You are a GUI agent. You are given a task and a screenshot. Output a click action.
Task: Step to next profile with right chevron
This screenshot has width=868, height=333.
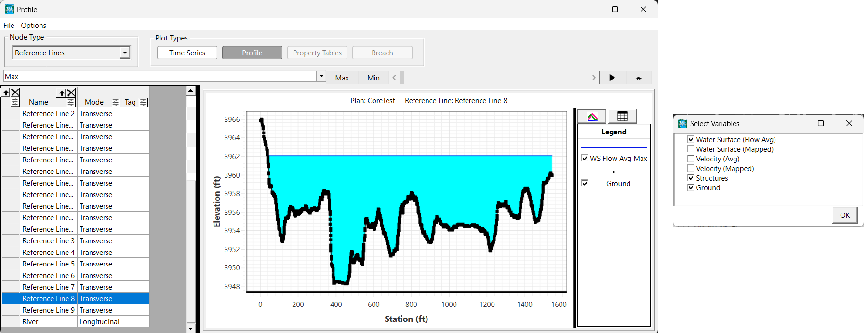point(593,78)
